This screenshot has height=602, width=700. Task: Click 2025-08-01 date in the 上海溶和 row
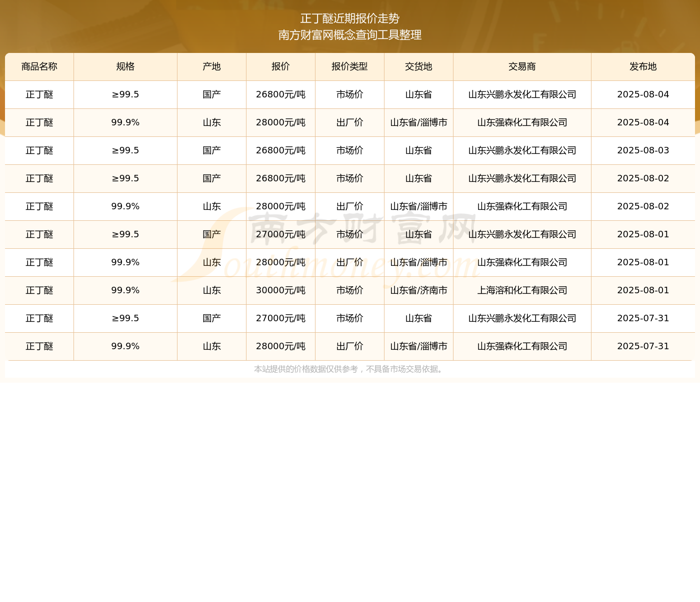643,290
